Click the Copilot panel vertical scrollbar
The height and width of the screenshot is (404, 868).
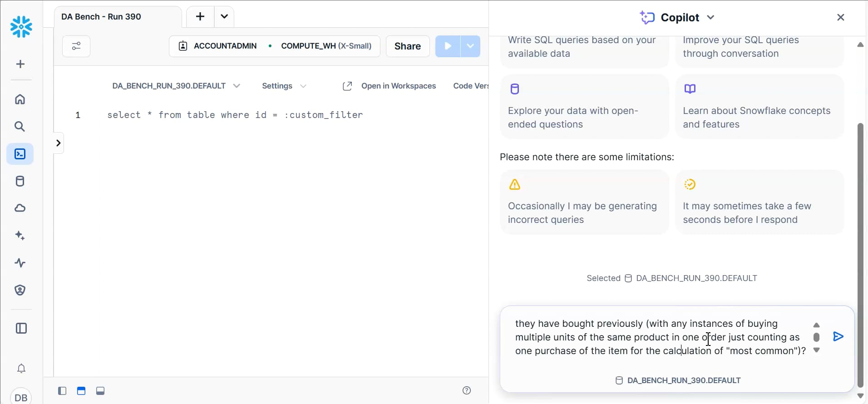860,254
